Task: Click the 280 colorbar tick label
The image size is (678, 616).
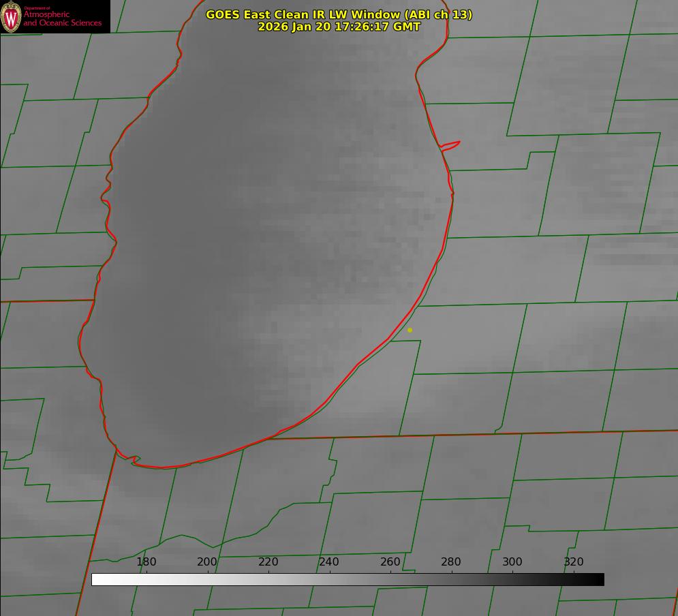Action: [x=451, y=562]
